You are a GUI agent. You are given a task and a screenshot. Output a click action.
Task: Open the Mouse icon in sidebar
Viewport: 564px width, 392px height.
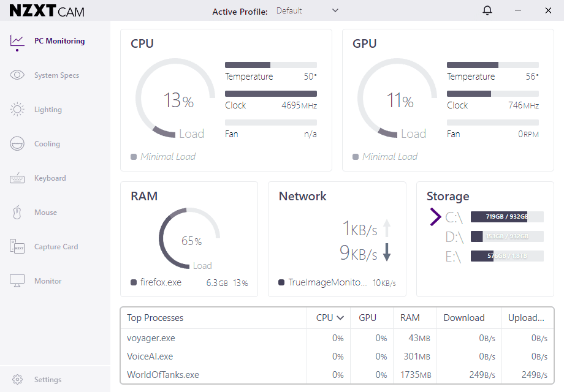point(17,213)
